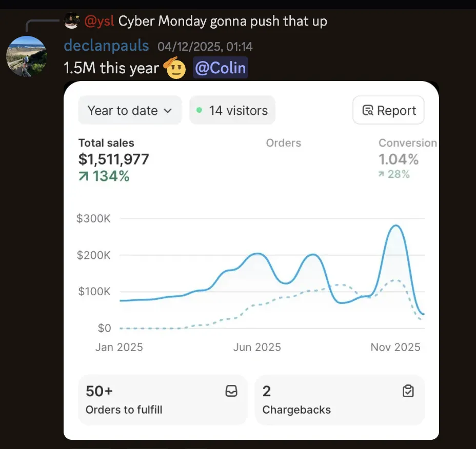
Task: Switch to the Orders metric tab
Action: pyautogui.click(x=284, y=143)
